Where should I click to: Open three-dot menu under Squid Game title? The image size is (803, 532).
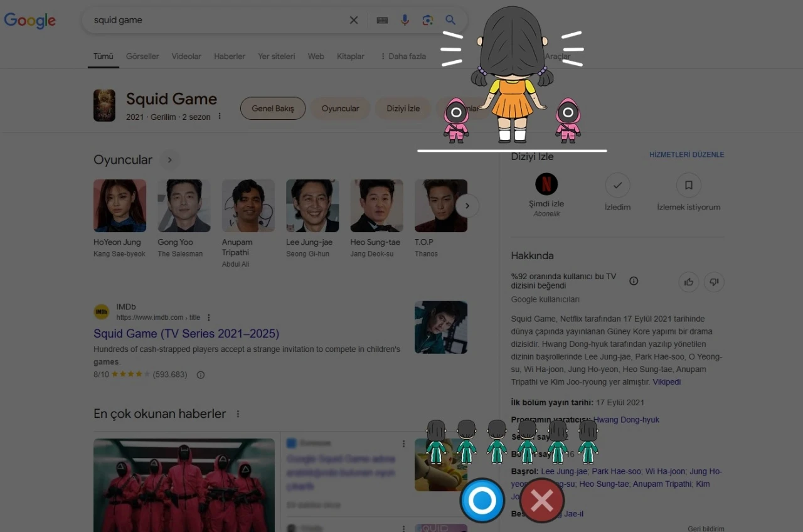tap(220, 116)
